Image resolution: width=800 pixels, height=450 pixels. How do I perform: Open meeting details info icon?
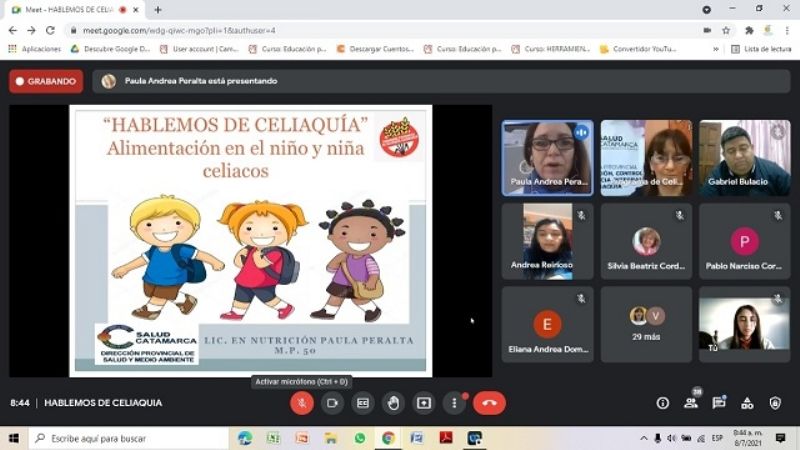662,403
